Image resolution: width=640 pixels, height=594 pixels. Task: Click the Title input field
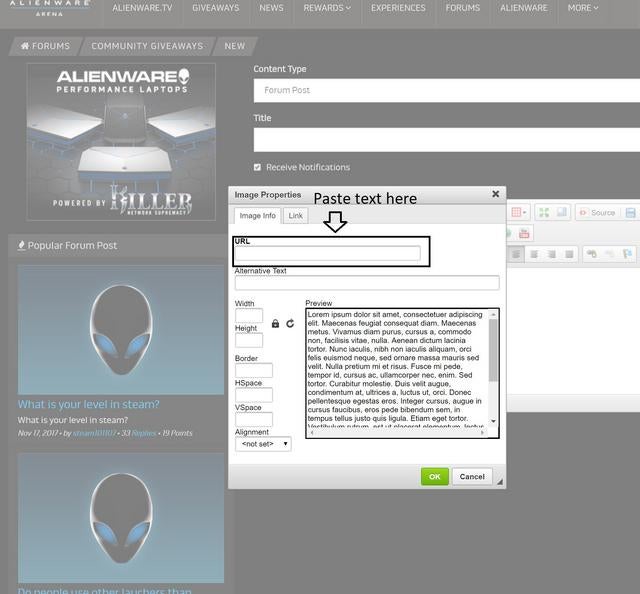point(447,140)
